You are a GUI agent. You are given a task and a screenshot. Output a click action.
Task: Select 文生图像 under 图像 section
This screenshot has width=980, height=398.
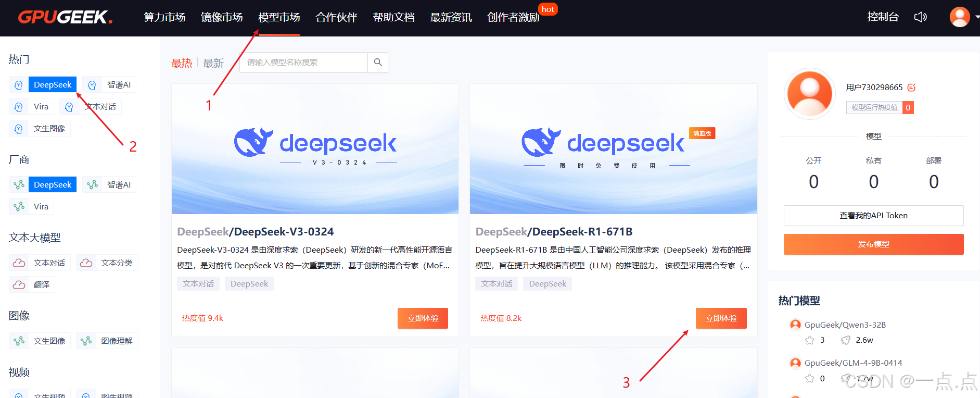coord(49,341)
